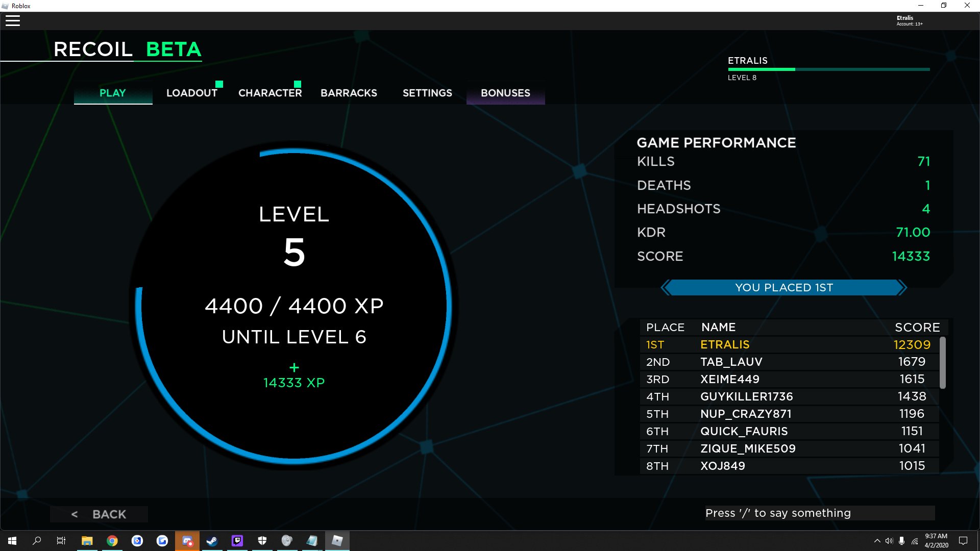
Task: Click the BACK button
Action: [x=99, y=514]
